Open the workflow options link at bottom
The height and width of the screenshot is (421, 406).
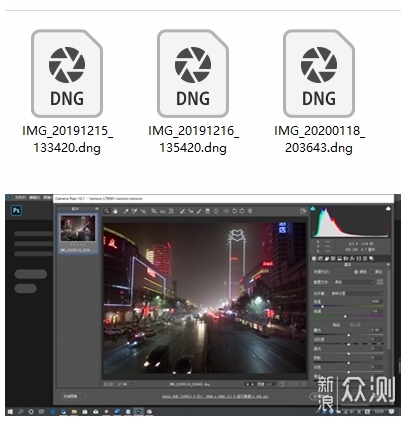[215, 397]
